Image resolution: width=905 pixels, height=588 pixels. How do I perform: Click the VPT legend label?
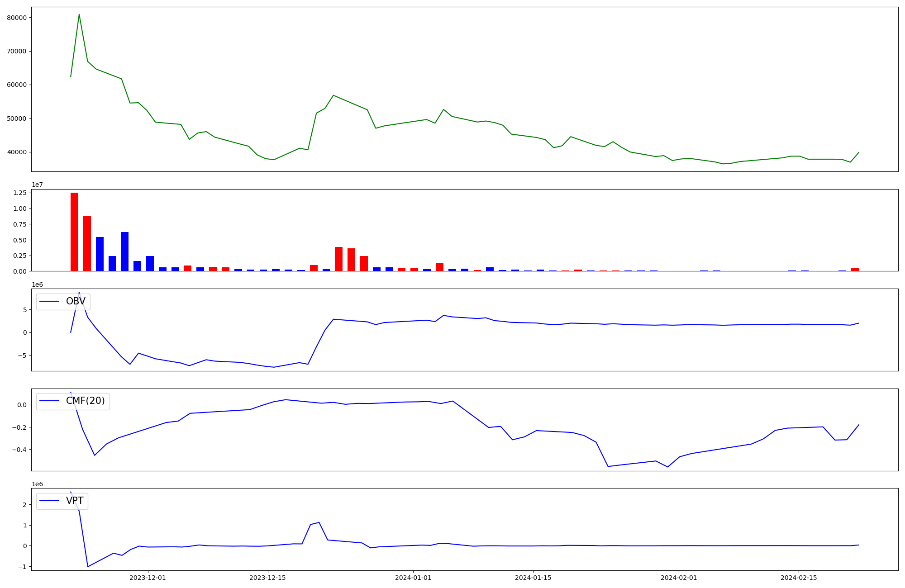click(x=75, y=501)
